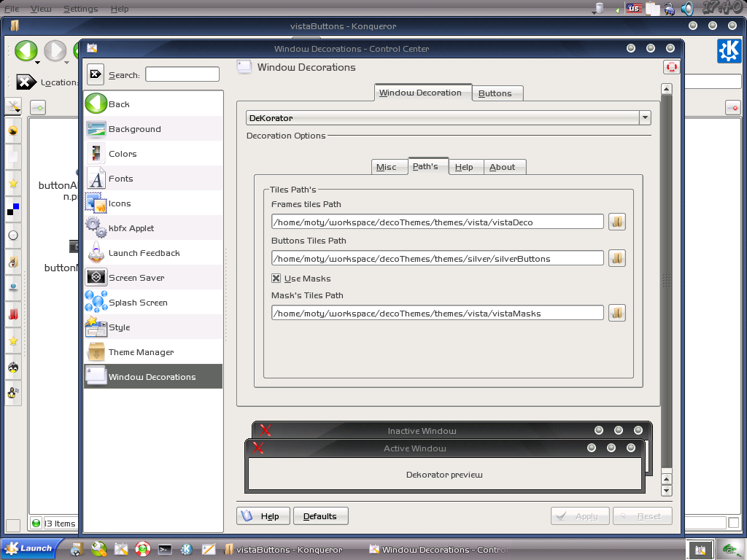Click the Frames tiles Path text field

[x=438, y=222]
